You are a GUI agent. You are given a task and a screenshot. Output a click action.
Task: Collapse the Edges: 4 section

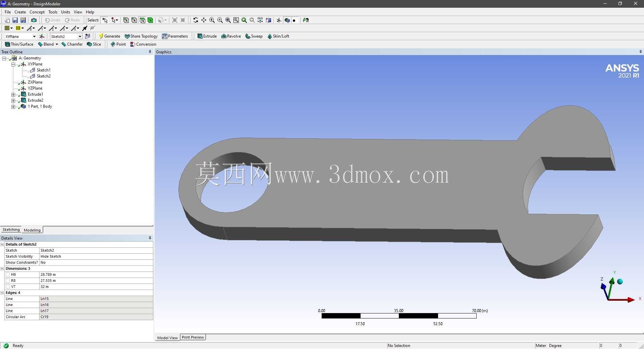pos(2,293)
